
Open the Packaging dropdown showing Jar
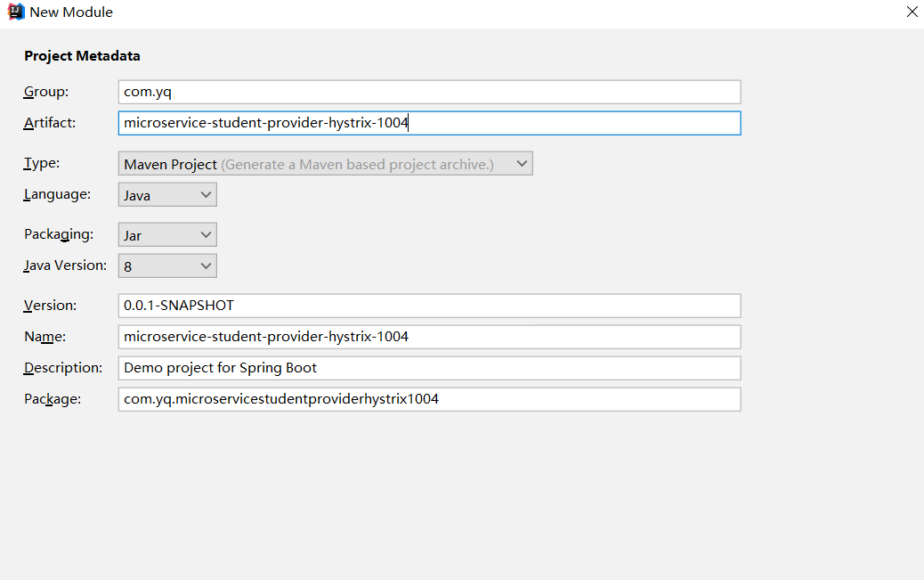click(x=167, y=235)
